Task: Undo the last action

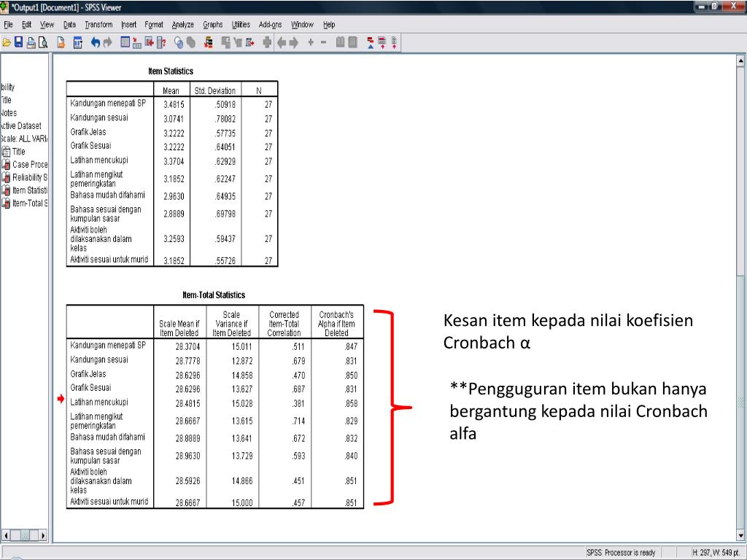Action: (96, 42)
